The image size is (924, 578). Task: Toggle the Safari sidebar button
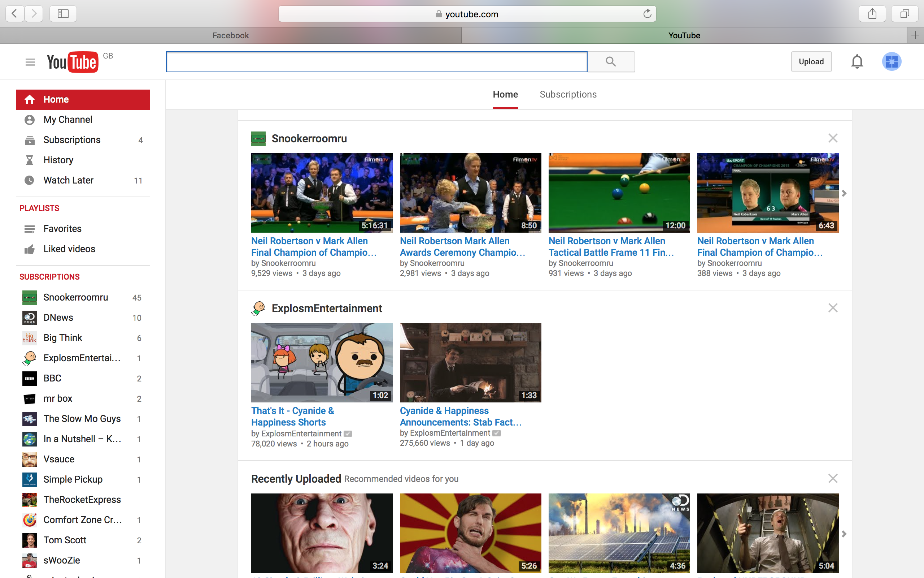[x=63, y=14]
